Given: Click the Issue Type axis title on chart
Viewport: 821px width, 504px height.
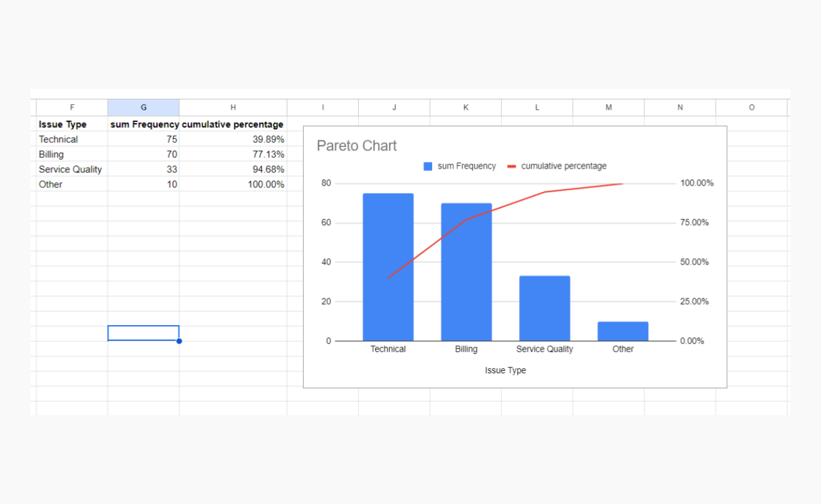Looking at the screenshot, I should (x=506, y=370).
